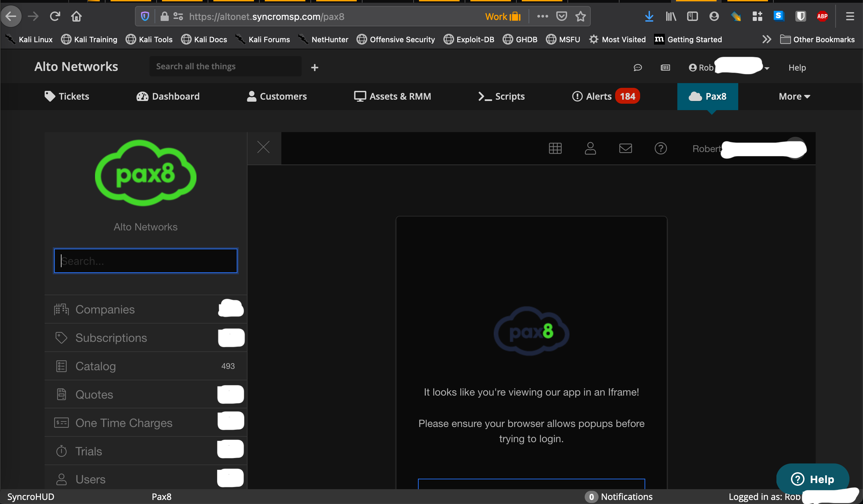Show more bookmarks chevron
863x504 pixels.
click(x=766, y=40)
